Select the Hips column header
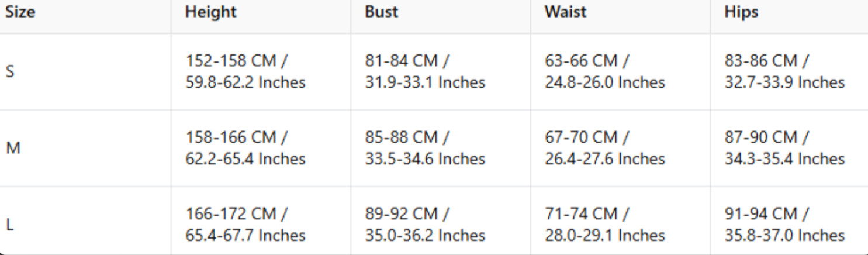868x255 pixels. tap(741, 12)
